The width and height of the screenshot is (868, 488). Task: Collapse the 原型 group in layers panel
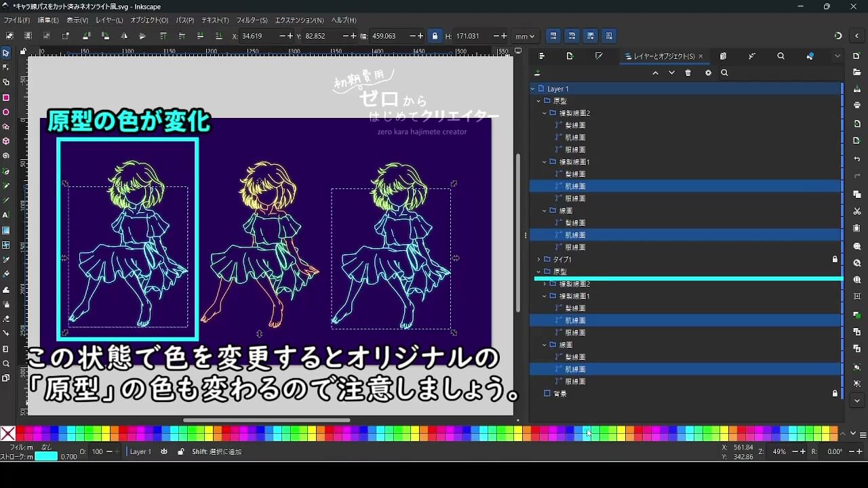[538, 100]
